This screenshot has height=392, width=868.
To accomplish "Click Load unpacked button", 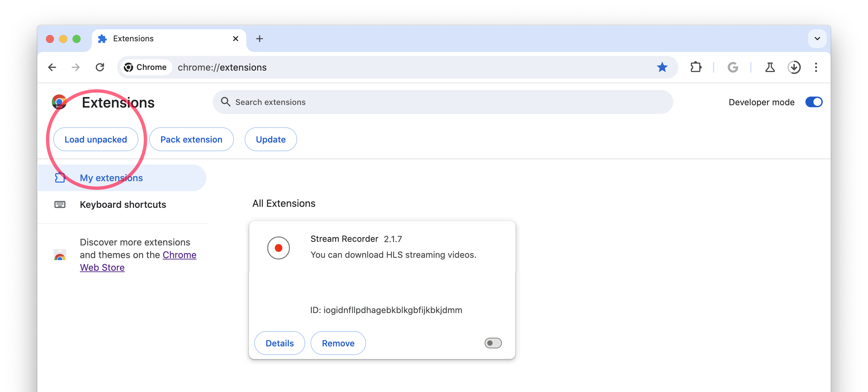I will (96, 139).
